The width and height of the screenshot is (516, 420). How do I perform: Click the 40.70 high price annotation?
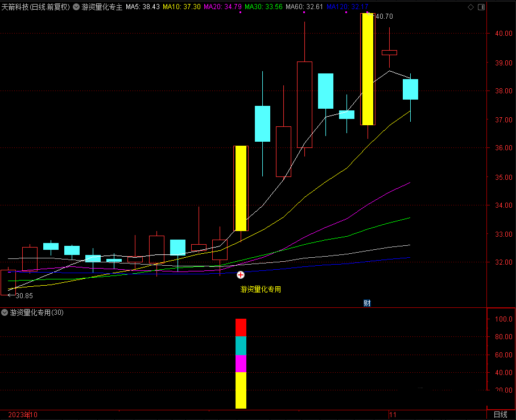point(384,17)
